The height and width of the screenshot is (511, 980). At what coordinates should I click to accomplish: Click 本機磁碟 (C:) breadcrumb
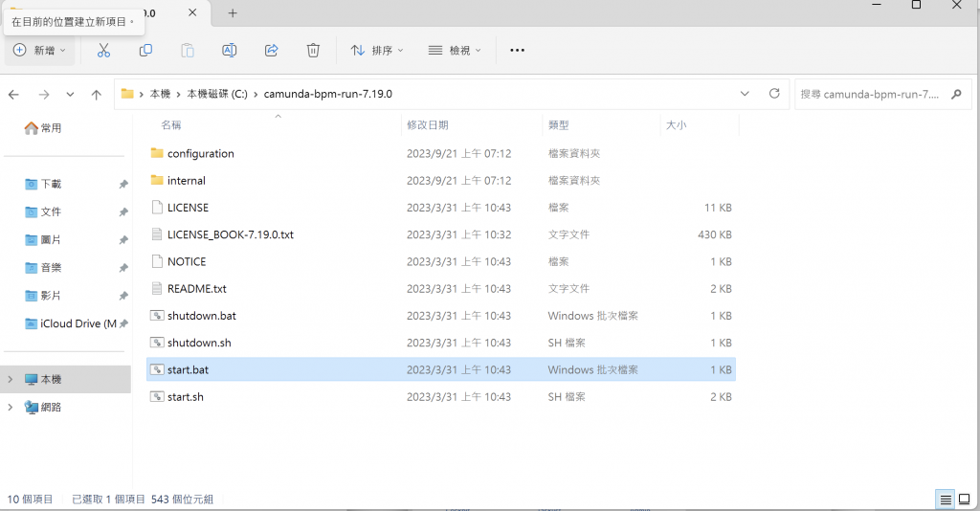point(217,94)
